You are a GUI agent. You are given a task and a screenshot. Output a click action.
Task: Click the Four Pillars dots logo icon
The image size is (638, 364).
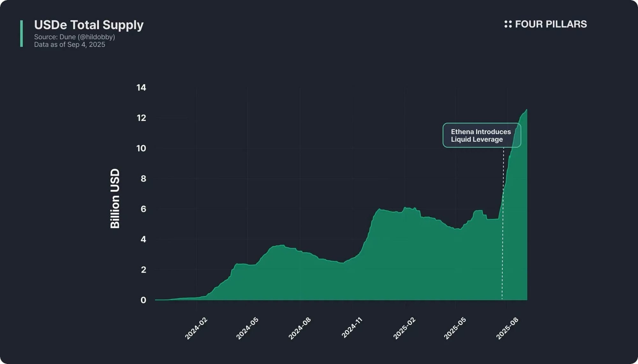pos(508,24)
